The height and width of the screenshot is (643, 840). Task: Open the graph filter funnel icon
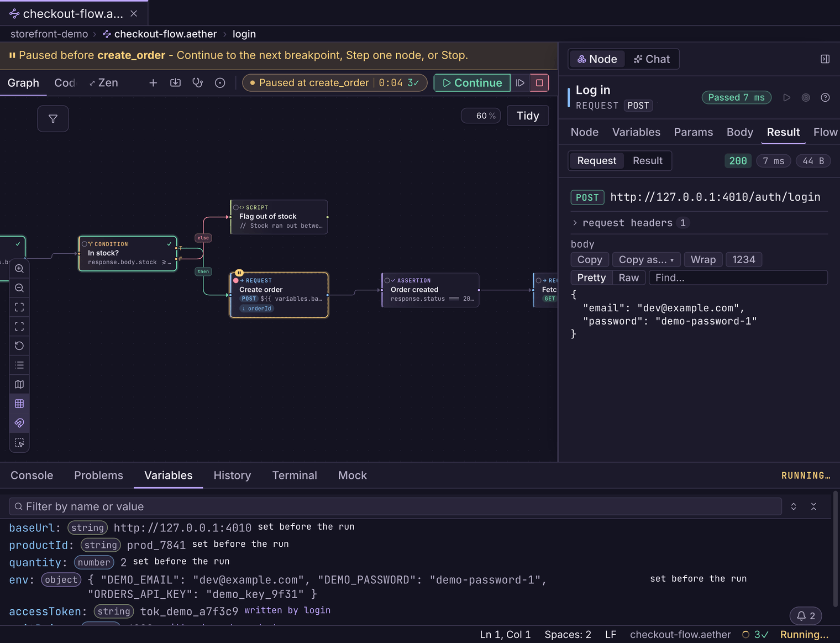[53, 118]
